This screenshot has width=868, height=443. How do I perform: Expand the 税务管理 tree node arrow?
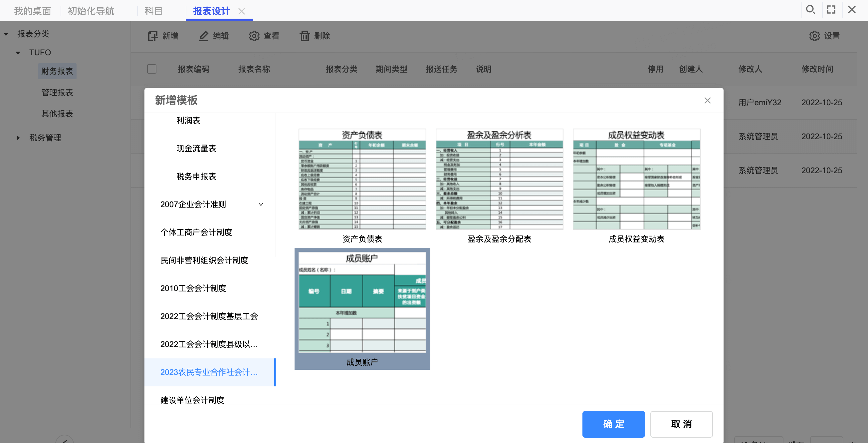18,138
